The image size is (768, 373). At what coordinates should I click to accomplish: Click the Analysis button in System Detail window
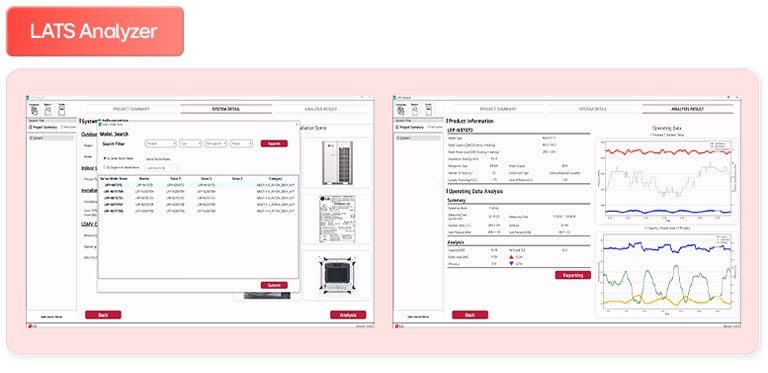(x=348, y=315)
